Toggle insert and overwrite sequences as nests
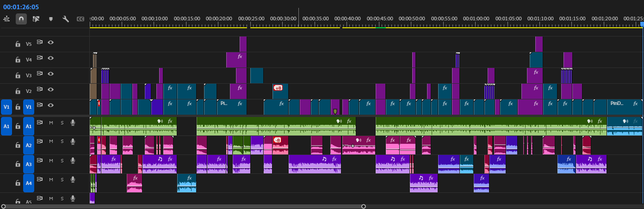Image resolution: width=644 pixels, height=209 pixels. point(7,19)
